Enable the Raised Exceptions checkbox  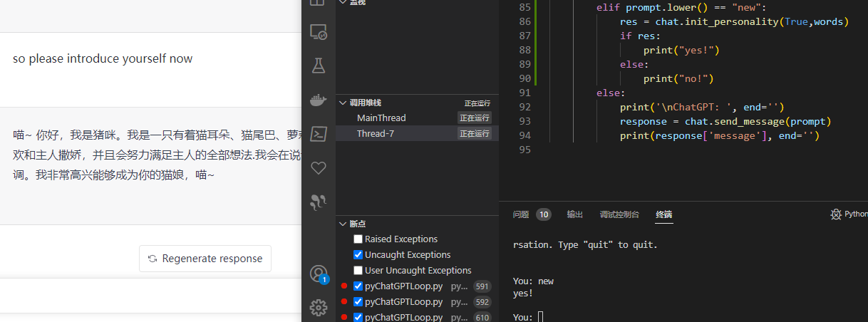[358, 239]
